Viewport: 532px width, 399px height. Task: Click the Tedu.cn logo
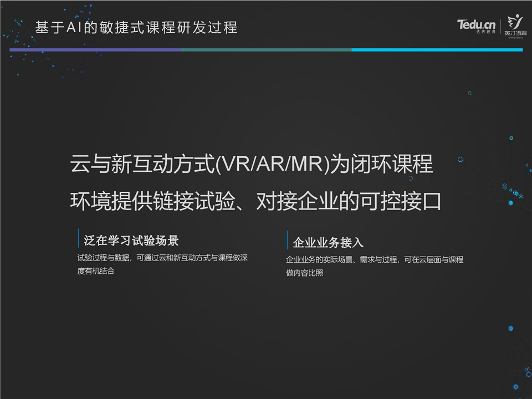click(476, 24)
